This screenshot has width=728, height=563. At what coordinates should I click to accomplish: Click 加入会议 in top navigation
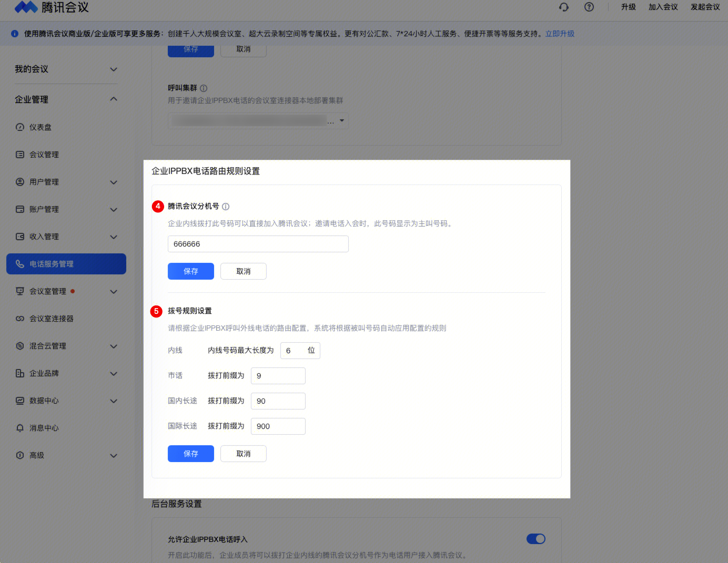663,7
